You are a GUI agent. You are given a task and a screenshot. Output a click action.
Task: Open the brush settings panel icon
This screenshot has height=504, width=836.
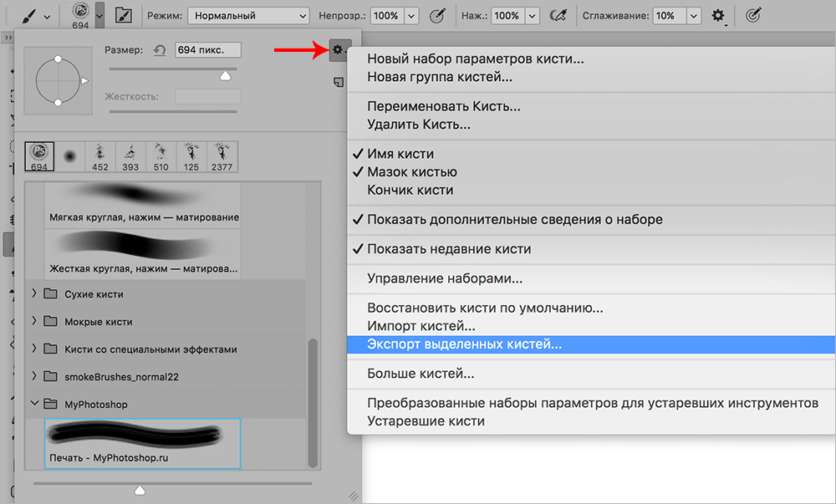(123, 15)
